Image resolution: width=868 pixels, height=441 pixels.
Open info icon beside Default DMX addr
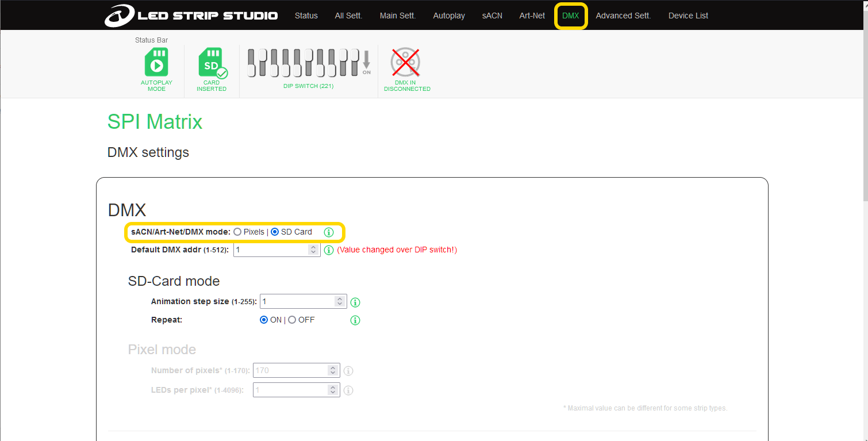(329, 250)
